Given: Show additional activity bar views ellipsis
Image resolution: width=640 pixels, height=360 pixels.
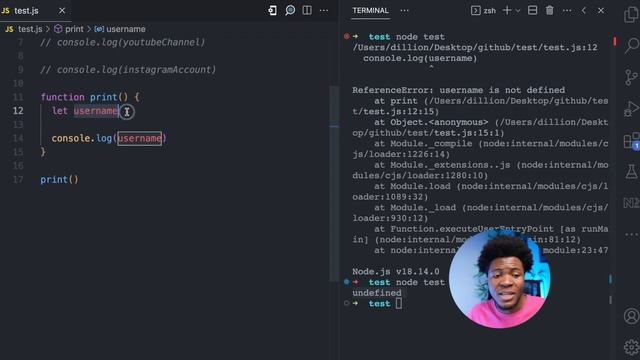Looking at the screenshot, I should coord(631,234).
